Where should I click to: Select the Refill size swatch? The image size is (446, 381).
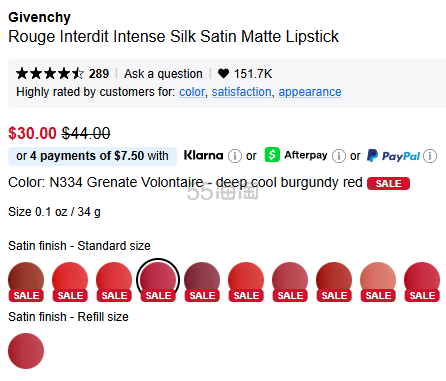pos(26,351)
